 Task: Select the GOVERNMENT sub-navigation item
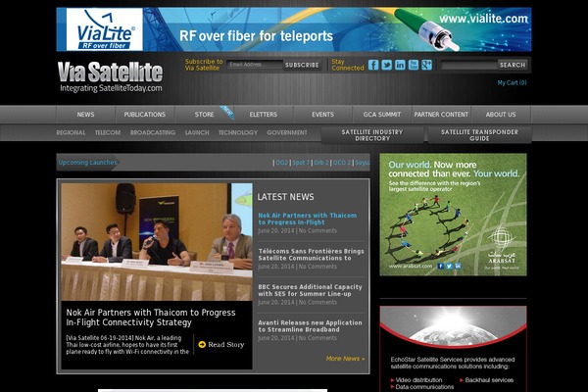287,133
